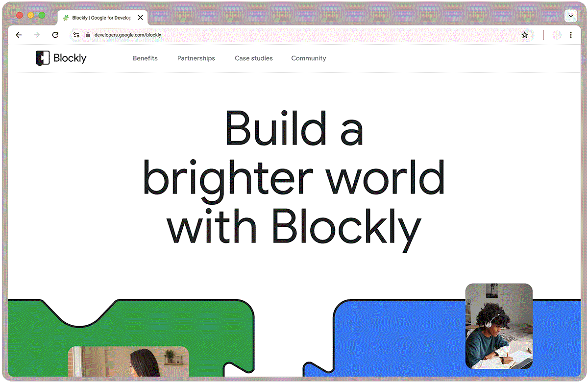Expand the tab search dropdown arrow
This screenshot has height=383, width=588.
pos(571,16)
